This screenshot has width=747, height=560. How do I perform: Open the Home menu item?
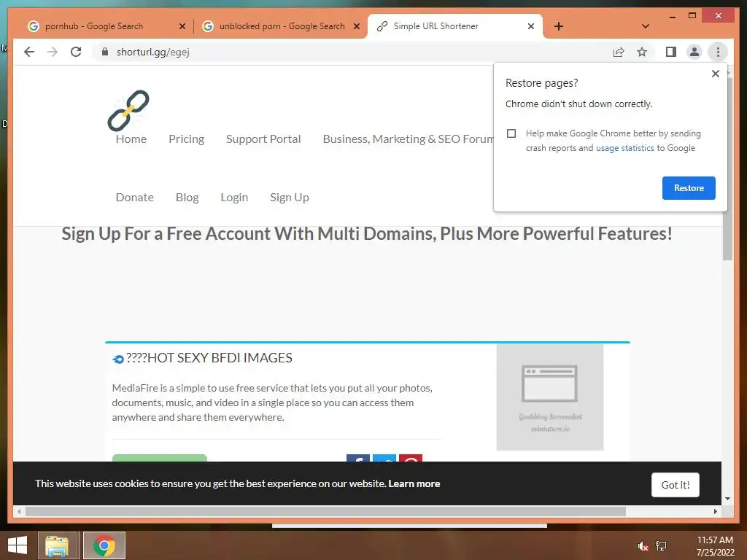(131, 139)
